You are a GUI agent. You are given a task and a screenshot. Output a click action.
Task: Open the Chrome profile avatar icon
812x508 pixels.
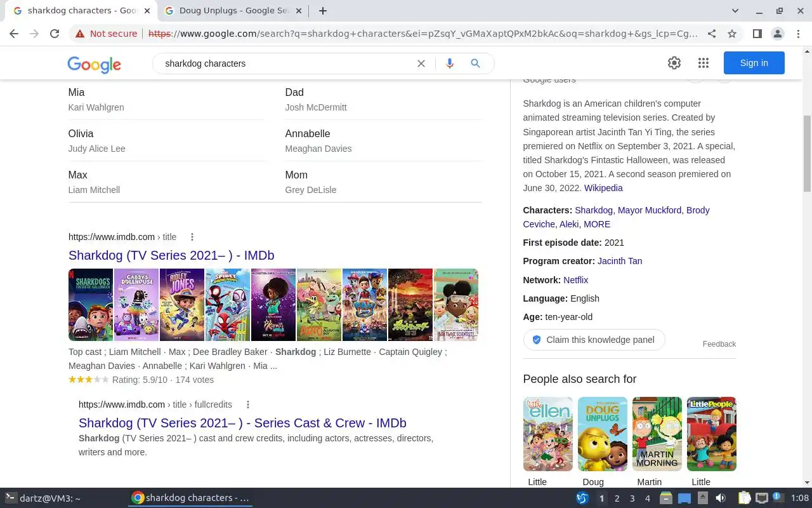pos(777,34)
